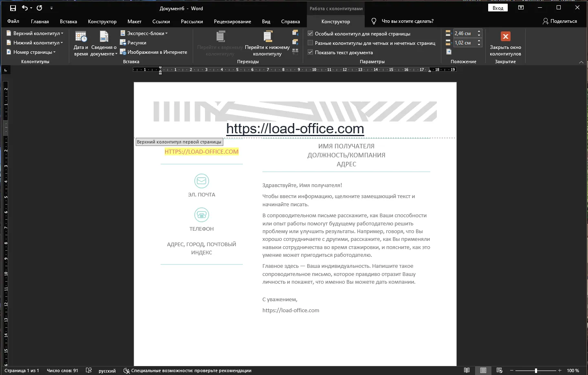Click the Redo icon in quick access
Screen dimensions: 588x375
point(40,8)
